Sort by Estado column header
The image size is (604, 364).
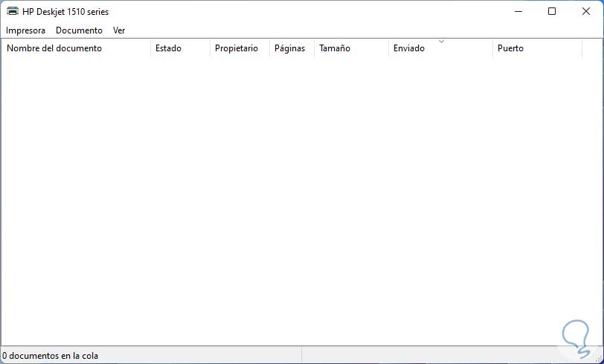tap(180, 48)
